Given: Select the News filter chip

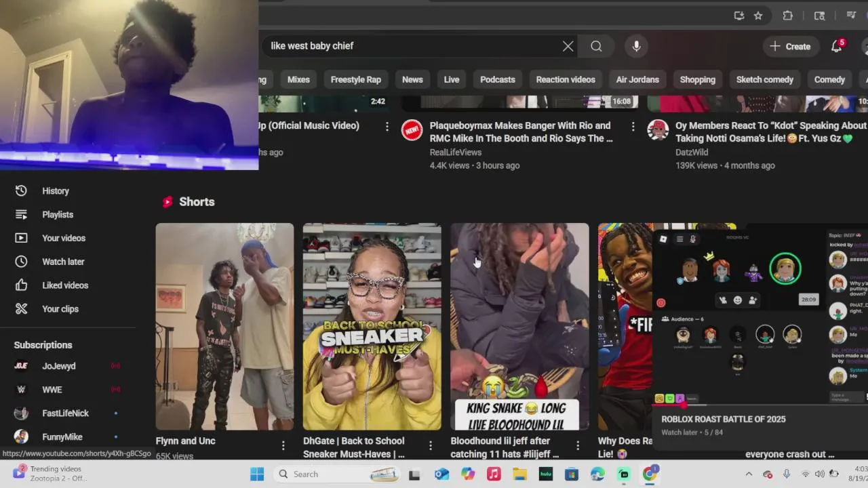Looking at the screenshot, I should (x=412, y=79).
